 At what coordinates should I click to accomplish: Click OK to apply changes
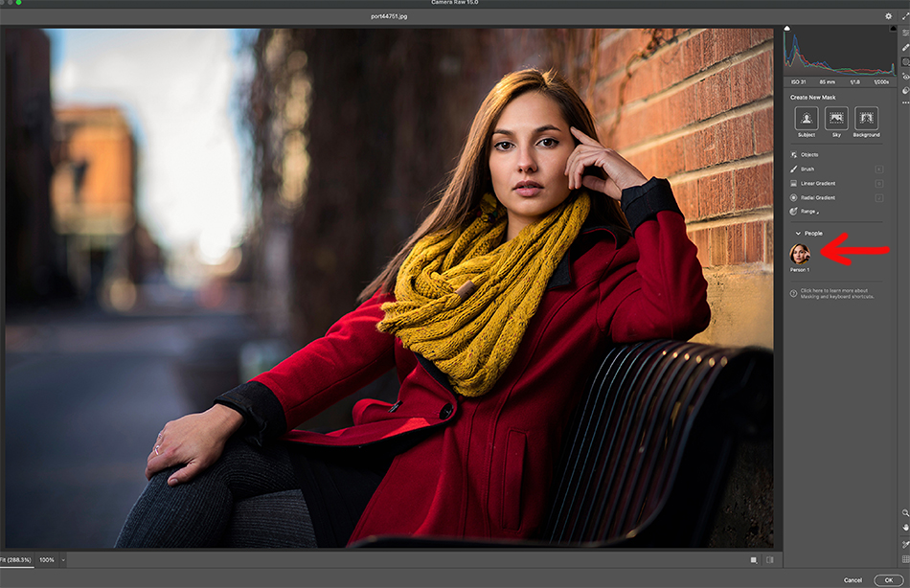coord(889,580)
